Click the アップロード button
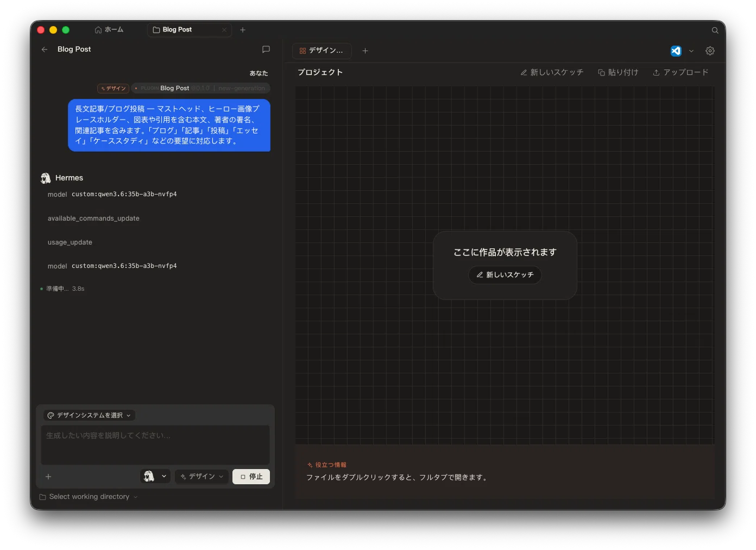This screenshot has height=550, width=756. [x=681, y=72]
